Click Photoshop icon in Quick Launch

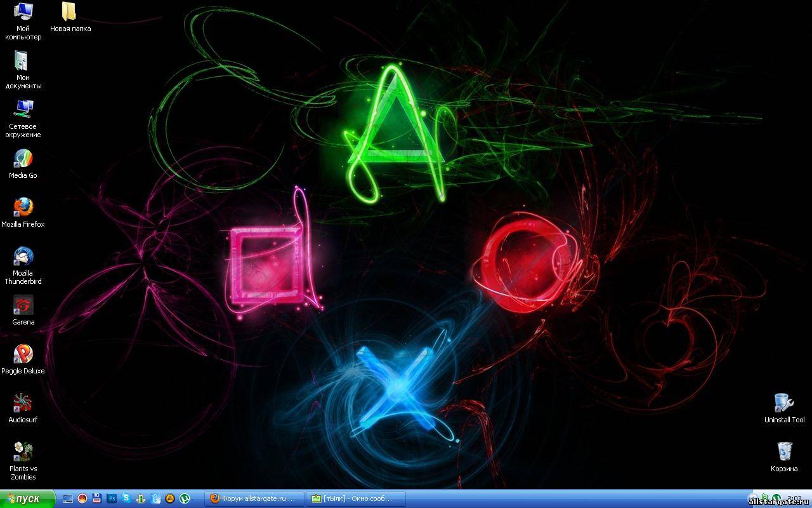[x=112, y=498]
